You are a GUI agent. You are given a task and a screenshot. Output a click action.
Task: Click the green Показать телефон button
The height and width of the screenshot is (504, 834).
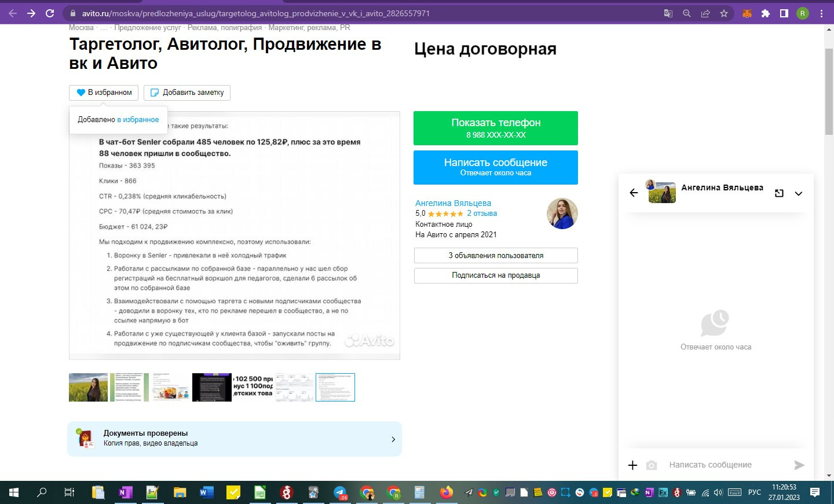coord(496,128)
